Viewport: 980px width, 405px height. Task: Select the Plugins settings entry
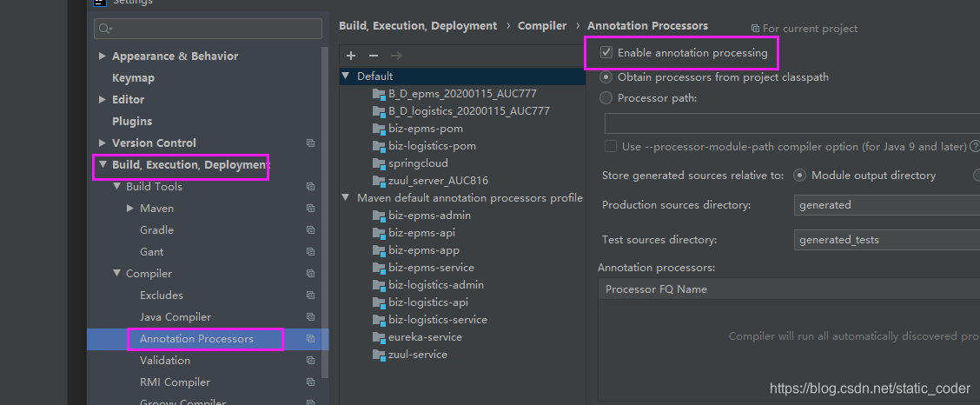[132, 121]
